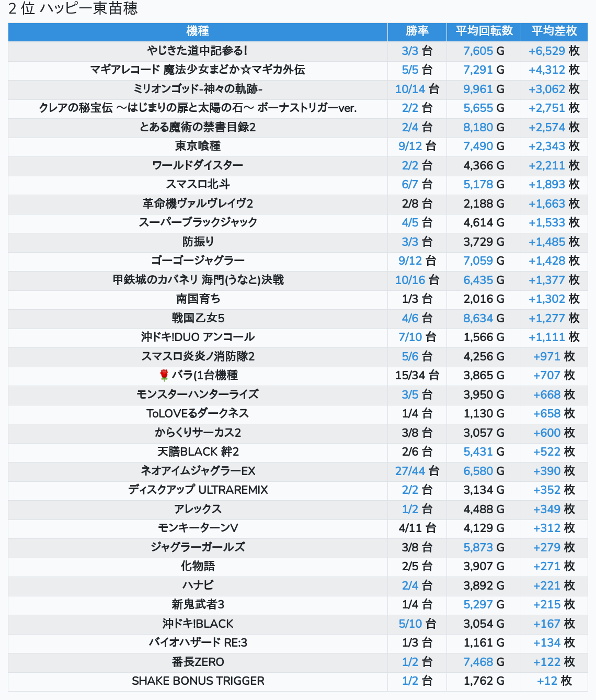Click the 東京喰種 machine name
The height and width of the screenshot is (700, 596).
point(198,146)
